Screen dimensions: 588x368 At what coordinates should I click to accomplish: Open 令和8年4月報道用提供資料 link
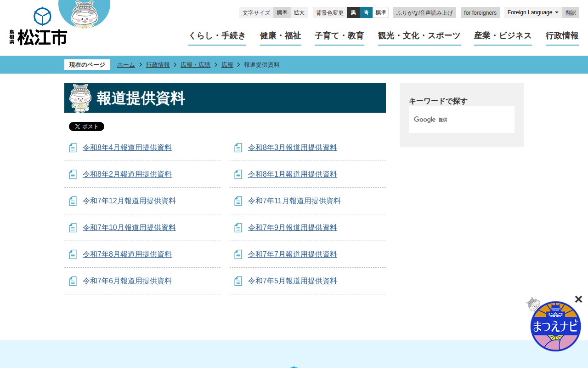pos(127,148)
